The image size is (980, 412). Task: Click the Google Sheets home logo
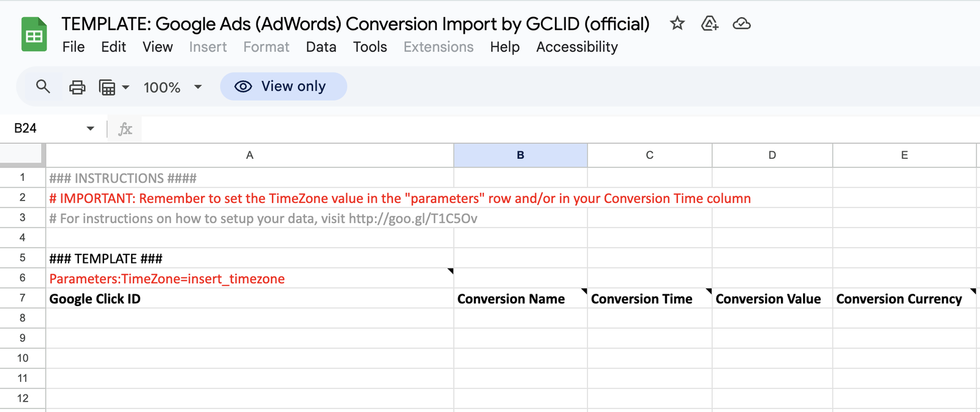tap(34, 34)
